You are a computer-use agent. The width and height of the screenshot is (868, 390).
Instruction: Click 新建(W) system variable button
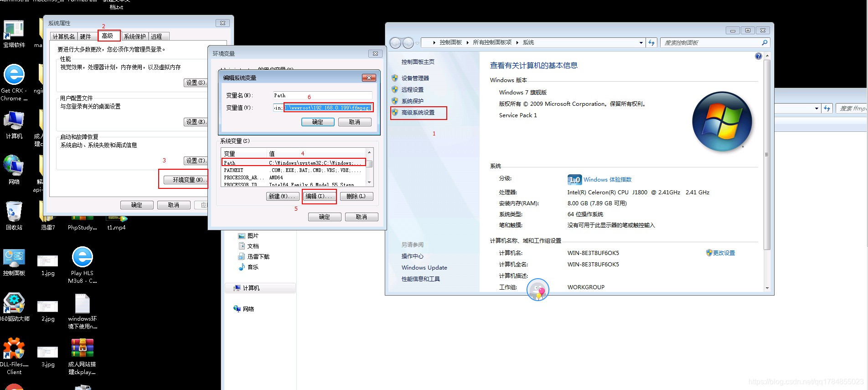(282, 196)
